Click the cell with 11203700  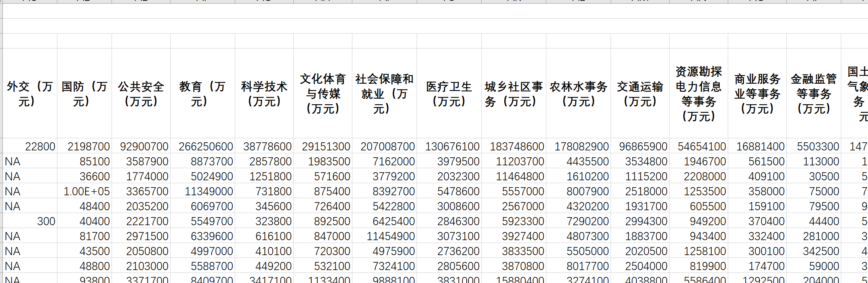pos(514,161)
